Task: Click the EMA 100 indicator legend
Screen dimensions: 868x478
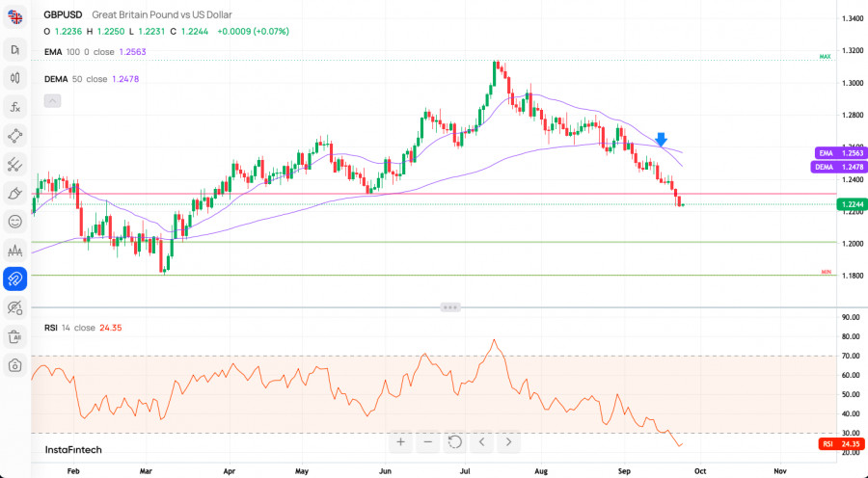Action: pos(95,52)
